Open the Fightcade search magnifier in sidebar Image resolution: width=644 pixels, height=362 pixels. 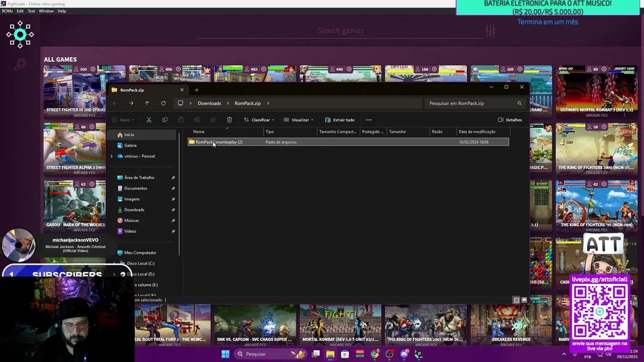[x=20, y=64]
